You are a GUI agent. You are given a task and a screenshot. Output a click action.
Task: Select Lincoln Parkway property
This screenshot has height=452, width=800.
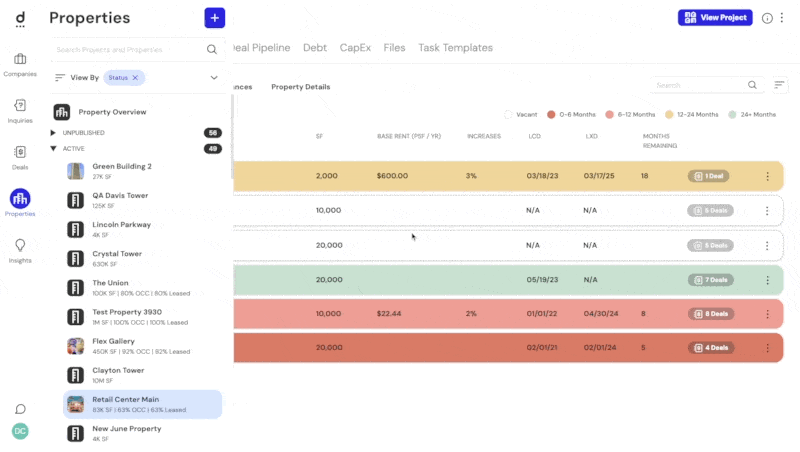(x=143, y=230)
